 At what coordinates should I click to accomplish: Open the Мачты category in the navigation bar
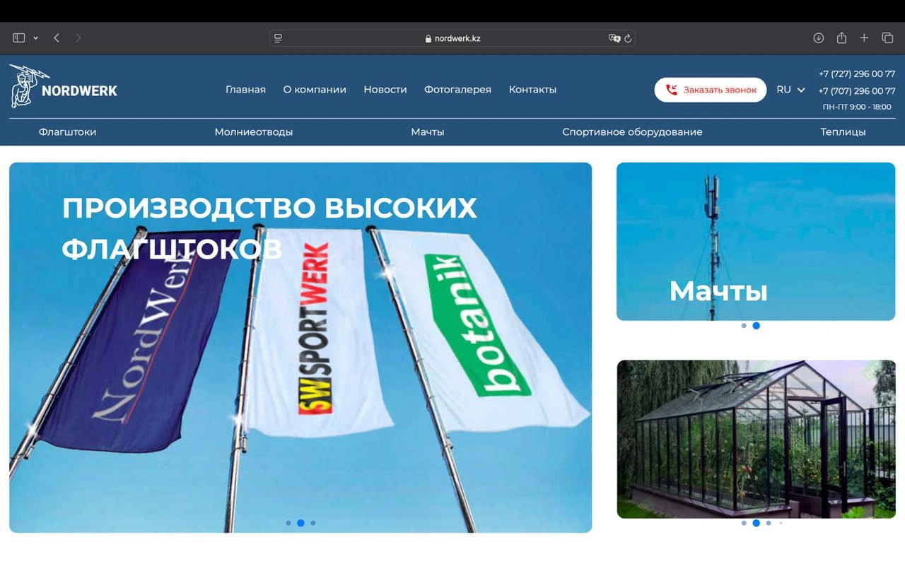pyautogui.click(x=428, y=132)
